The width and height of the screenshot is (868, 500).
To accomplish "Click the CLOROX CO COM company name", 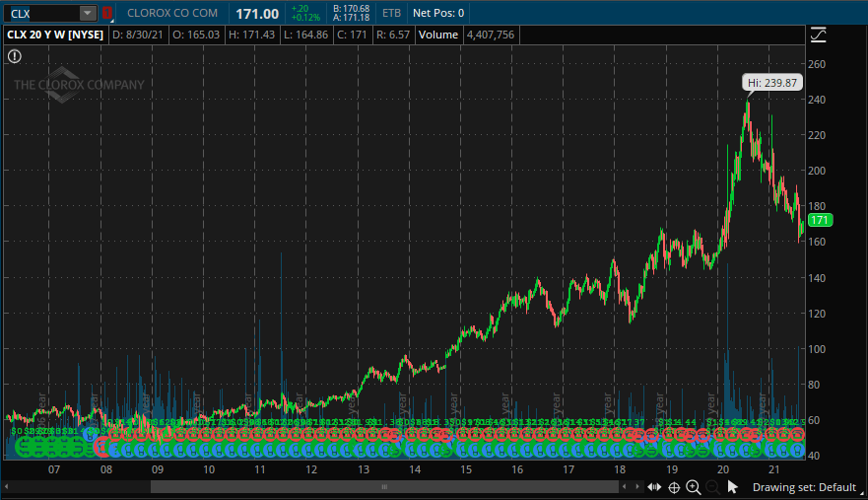I will coord(172,13).
